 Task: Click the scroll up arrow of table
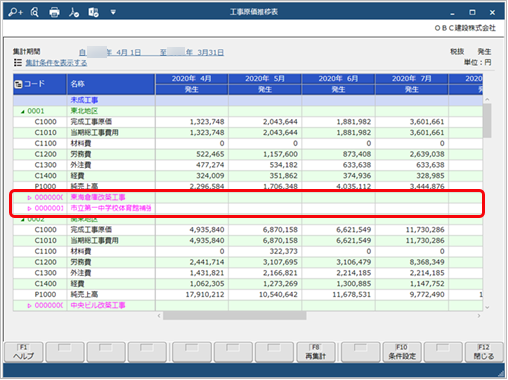pyautogui.click(x=487, y=99)
